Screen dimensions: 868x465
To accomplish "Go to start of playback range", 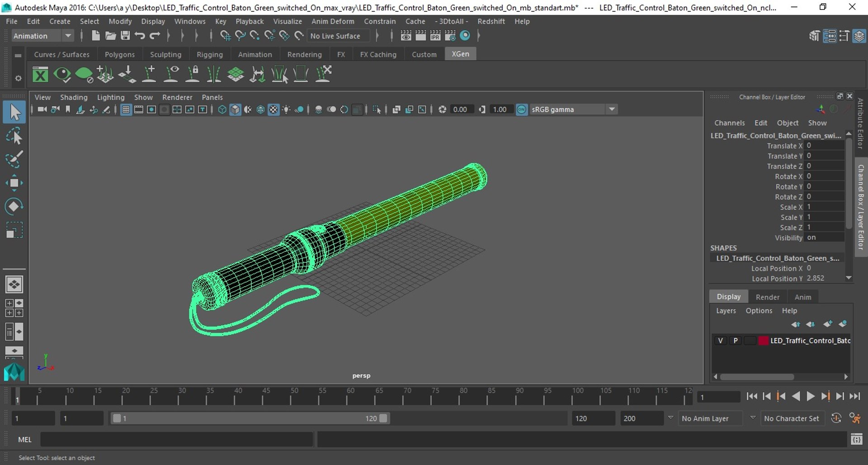I will [752, 396].
